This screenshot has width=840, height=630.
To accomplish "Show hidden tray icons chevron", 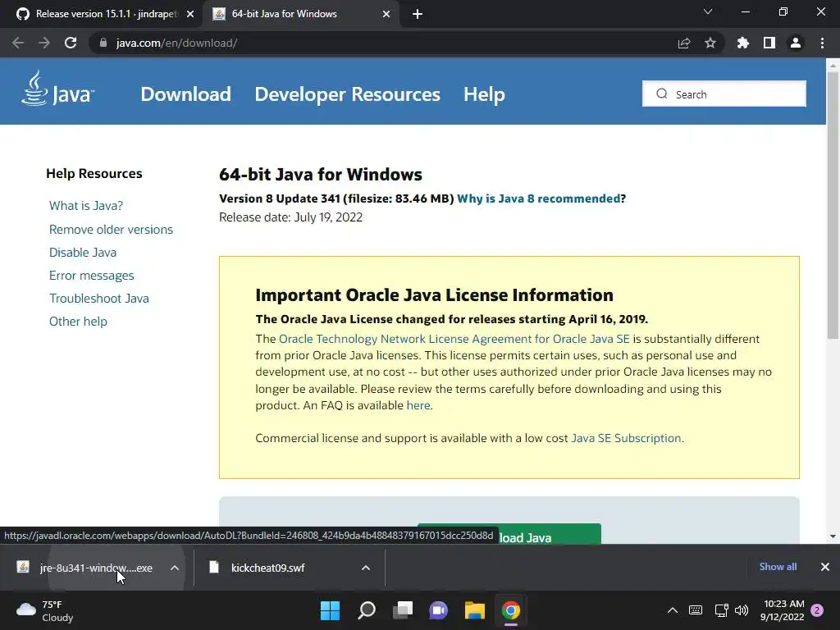I will coord(673,610).
